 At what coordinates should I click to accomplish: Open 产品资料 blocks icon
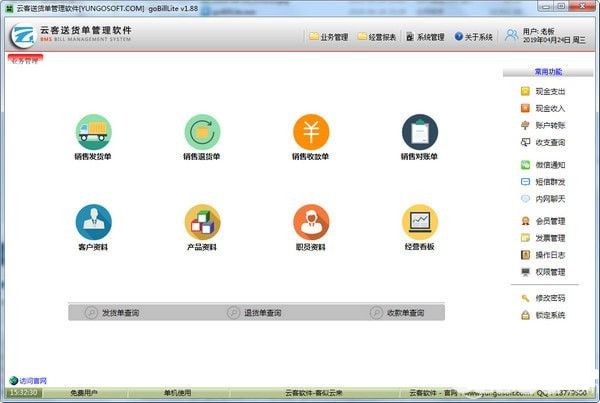click(202, 222)
